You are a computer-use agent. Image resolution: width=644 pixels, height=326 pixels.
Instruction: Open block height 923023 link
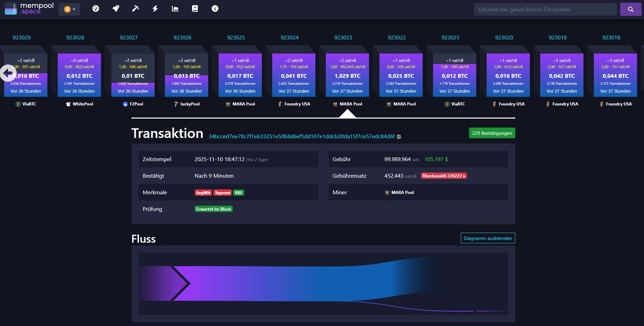tap(343, 37)
